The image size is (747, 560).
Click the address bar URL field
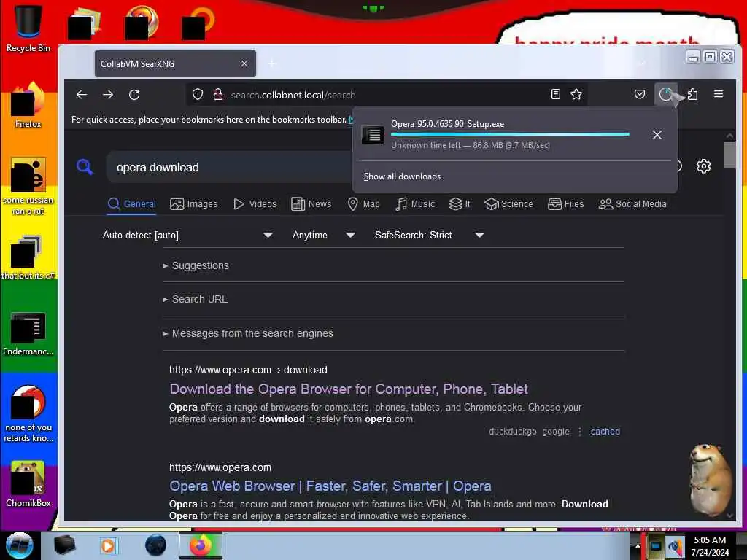point(386,95)
